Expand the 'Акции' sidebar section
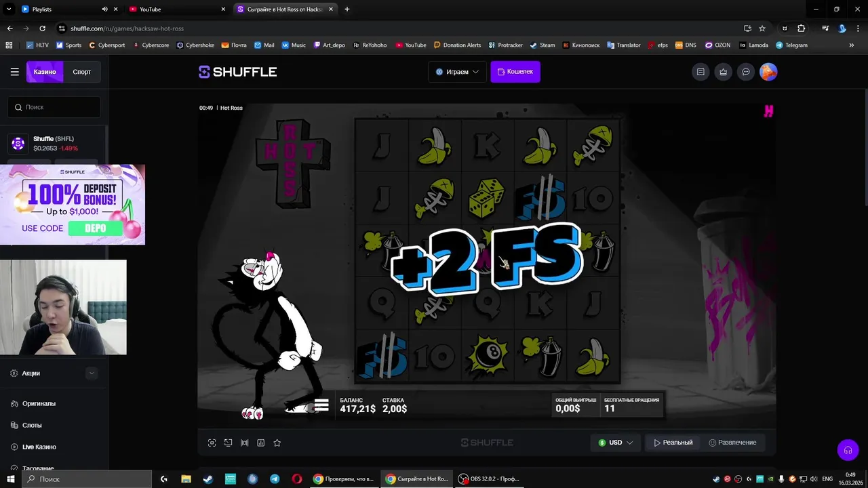 (x=92, y=373)
